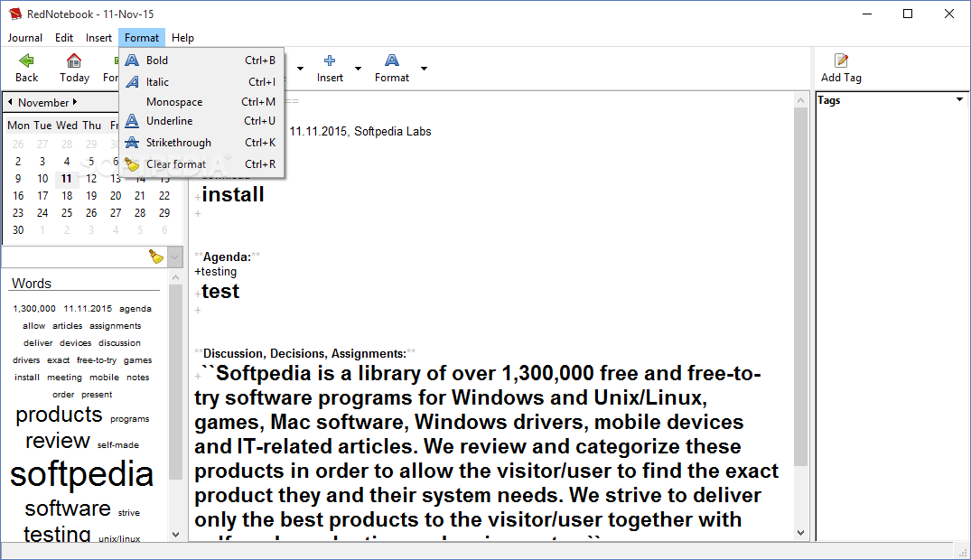Select Clear format menu entry
Image resolution: width=971 pixels, height=560 pixels.
(202, 164)
